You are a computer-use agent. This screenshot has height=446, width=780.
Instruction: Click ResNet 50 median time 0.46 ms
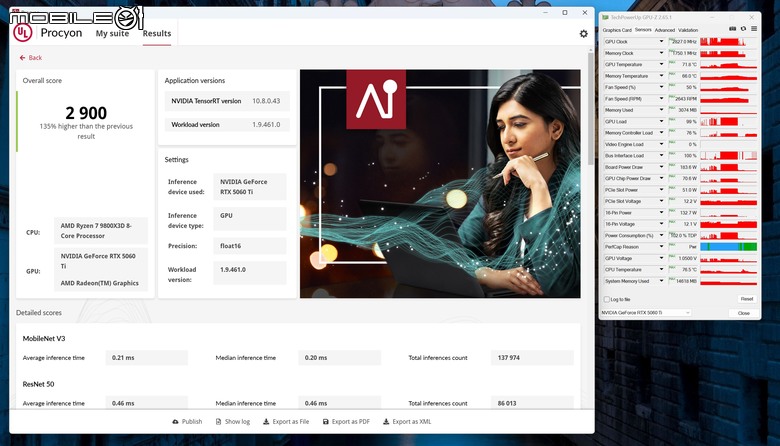[339, 403]
